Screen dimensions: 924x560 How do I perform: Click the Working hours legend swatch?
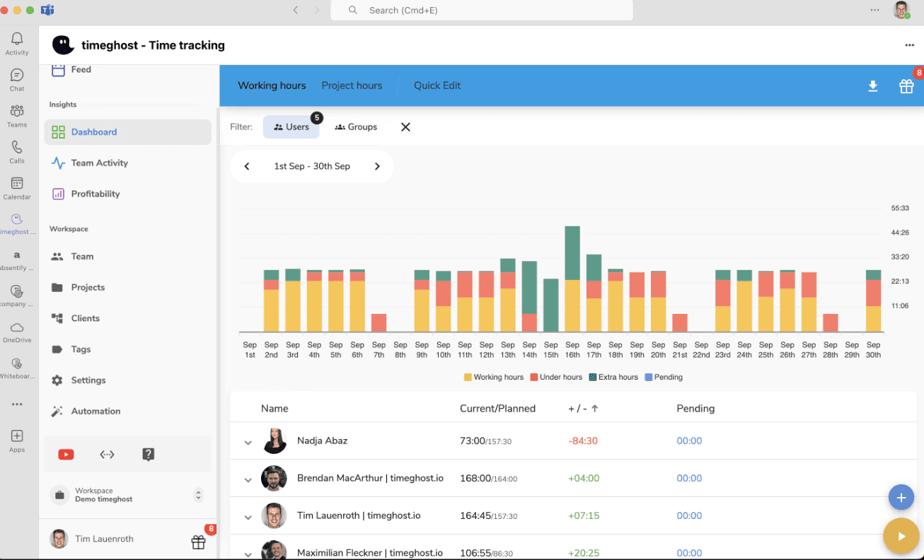click(468, 378)
